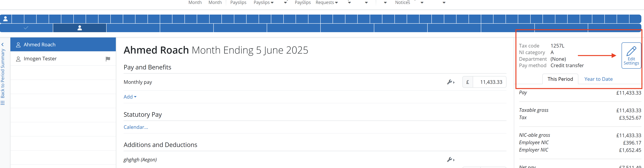Image resolution: width=644 pixels, height=168 pixels.
Task: Select the current period with the person icon
Action: 80,28
